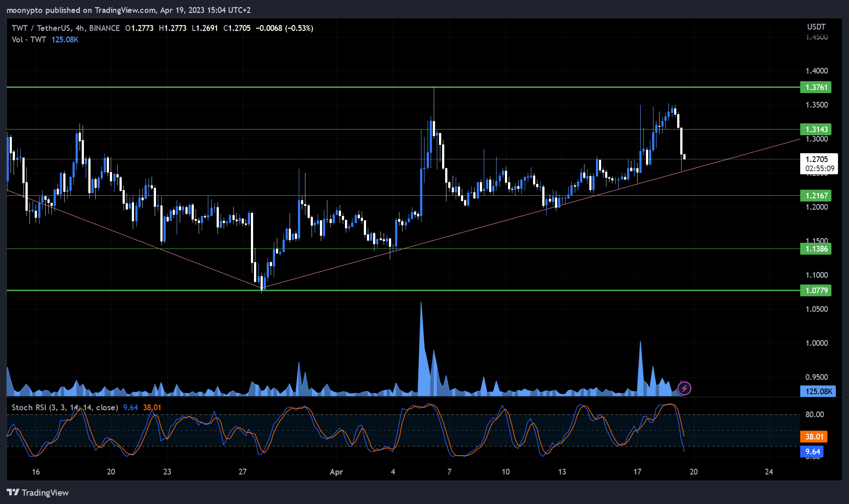Screen dimensions: 849x504
Task: Click the Vol · TWT indicator legend
Action: [x=29, y=40]
